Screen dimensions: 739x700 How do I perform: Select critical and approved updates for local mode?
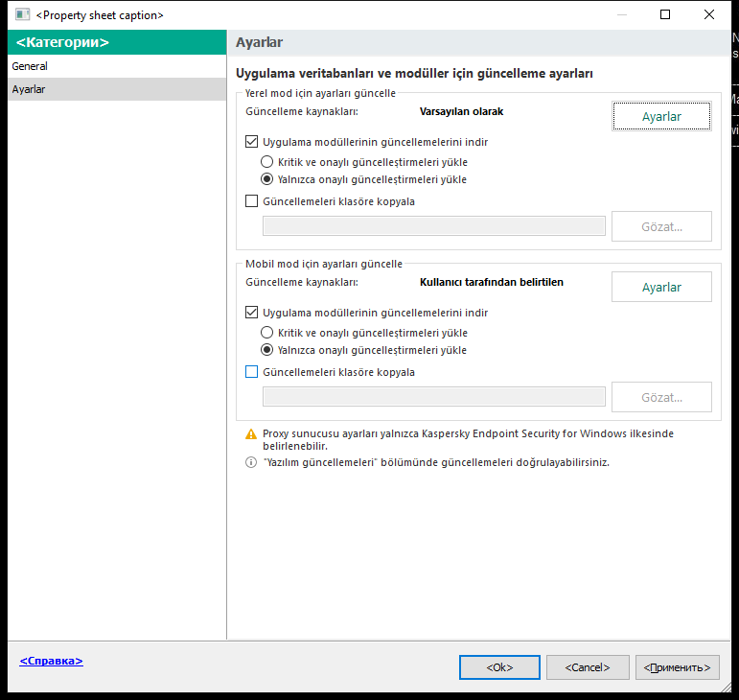[x=266, y=162]
